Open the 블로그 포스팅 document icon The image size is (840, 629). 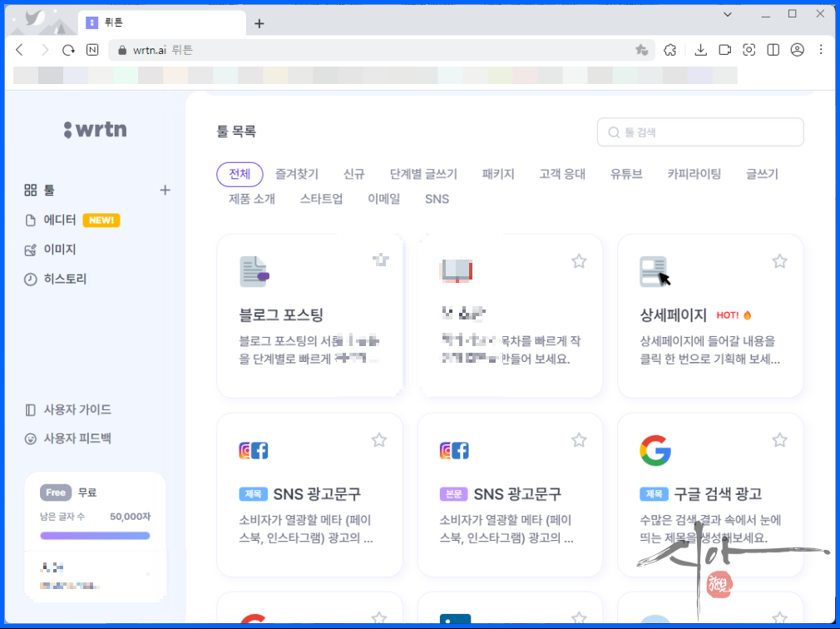(x=254, y=271)
